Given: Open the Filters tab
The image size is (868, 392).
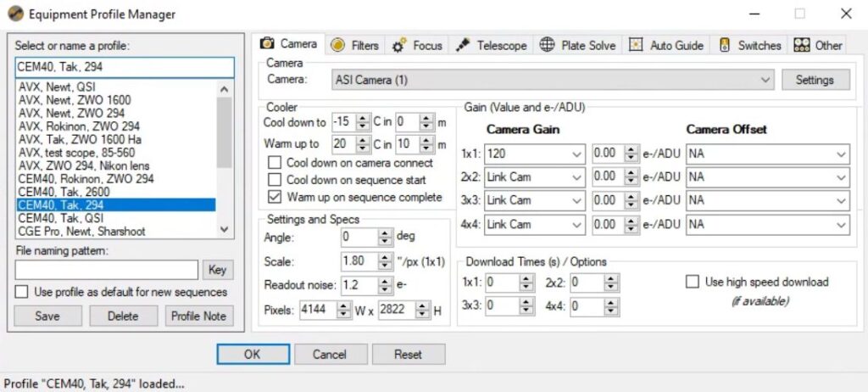Looking at the screenshot, I should coord(355,46).
